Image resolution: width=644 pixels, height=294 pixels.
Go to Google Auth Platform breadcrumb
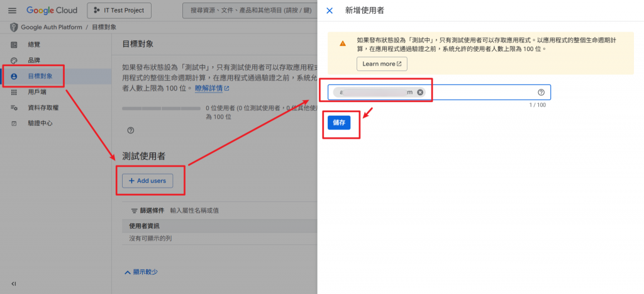click(x=52, y=28)
